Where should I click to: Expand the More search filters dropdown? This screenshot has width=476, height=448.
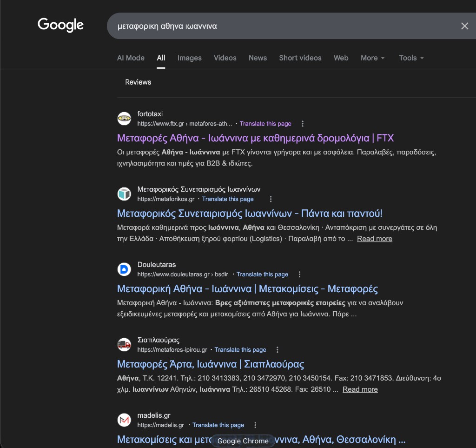point(372,58)
